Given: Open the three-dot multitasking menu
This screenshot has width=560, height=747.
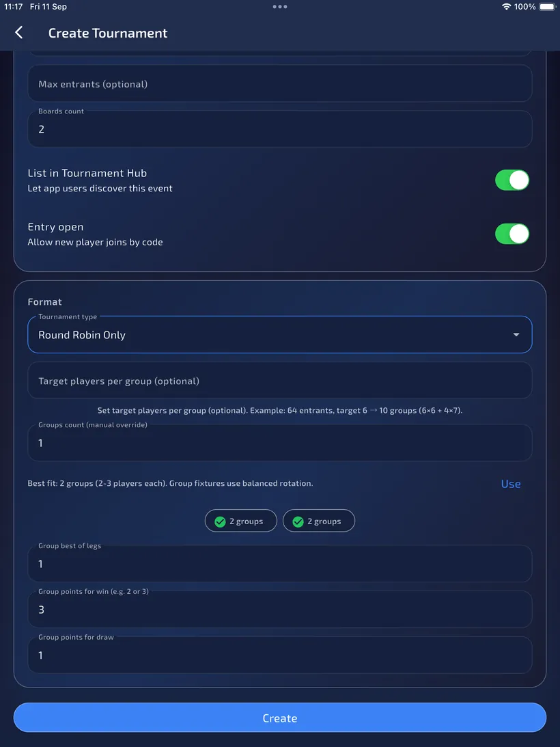Looking at the screenshot, I should click(279, 7).
